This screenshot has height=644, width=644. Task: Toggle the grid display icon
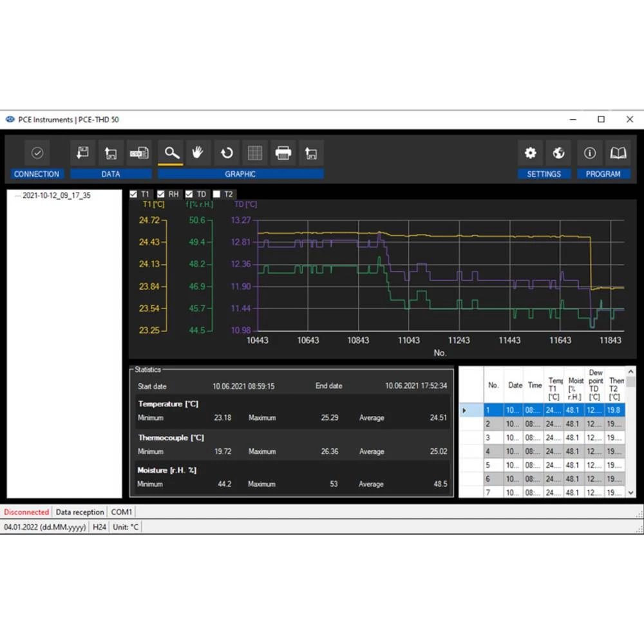(x=254, y=153)
